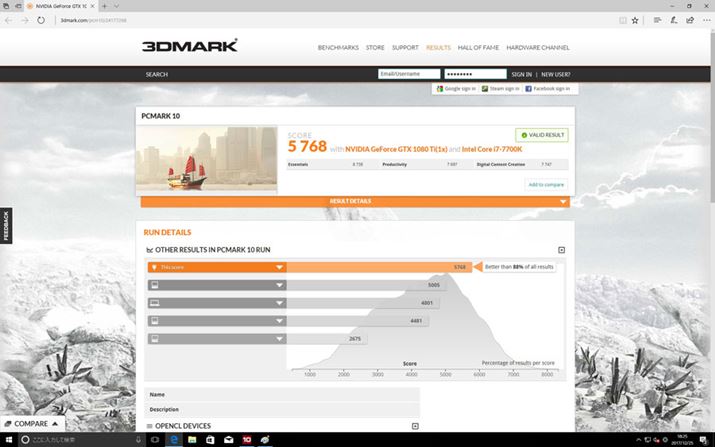Sign in with Google

pos(456,88)
